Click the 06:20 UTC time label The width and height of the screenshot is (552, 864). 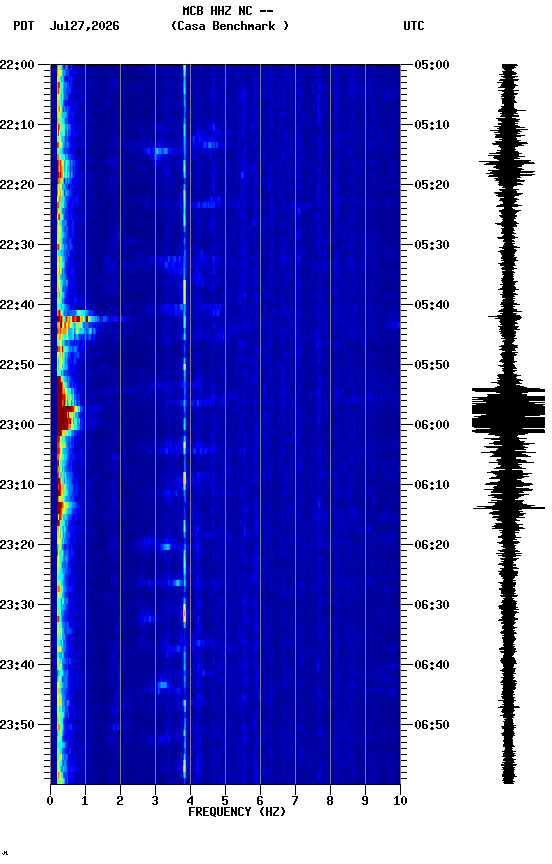click(x=432, y=545)
